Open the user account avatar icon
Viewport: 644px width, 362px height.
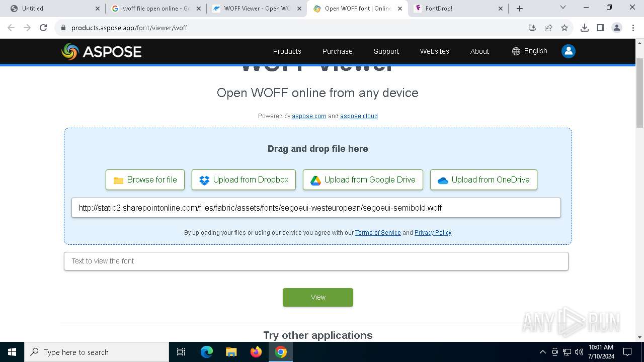[x=569, y=51]
